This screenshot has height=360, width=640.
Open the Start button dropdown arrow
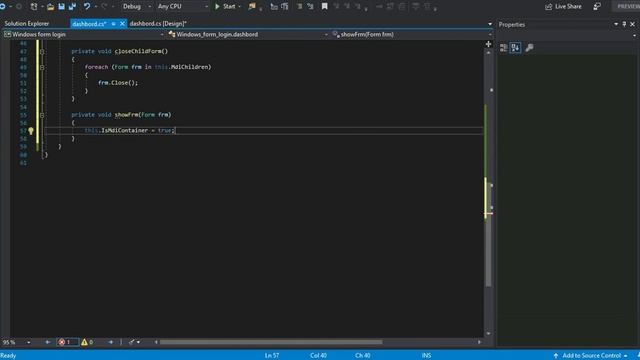[240, 7]
